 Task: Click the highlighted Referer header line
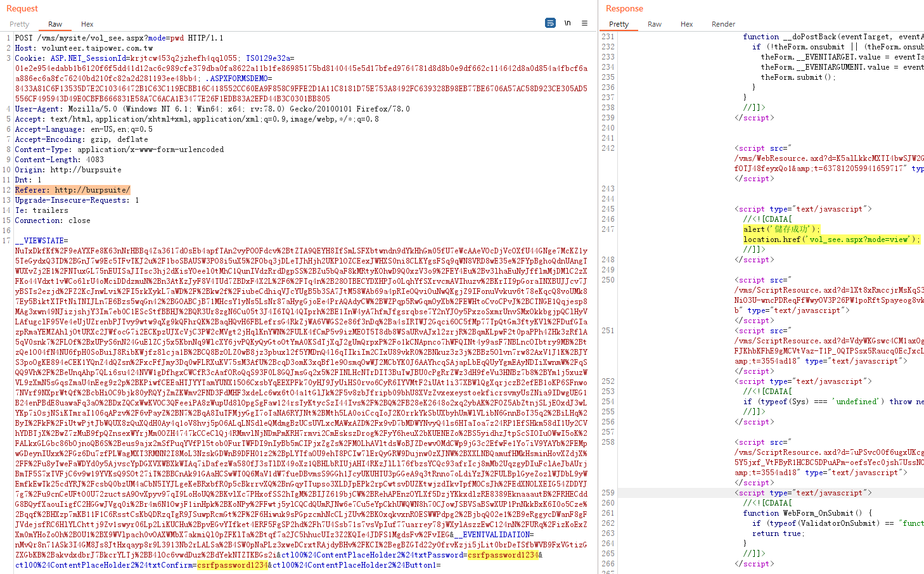coord(73,190)
